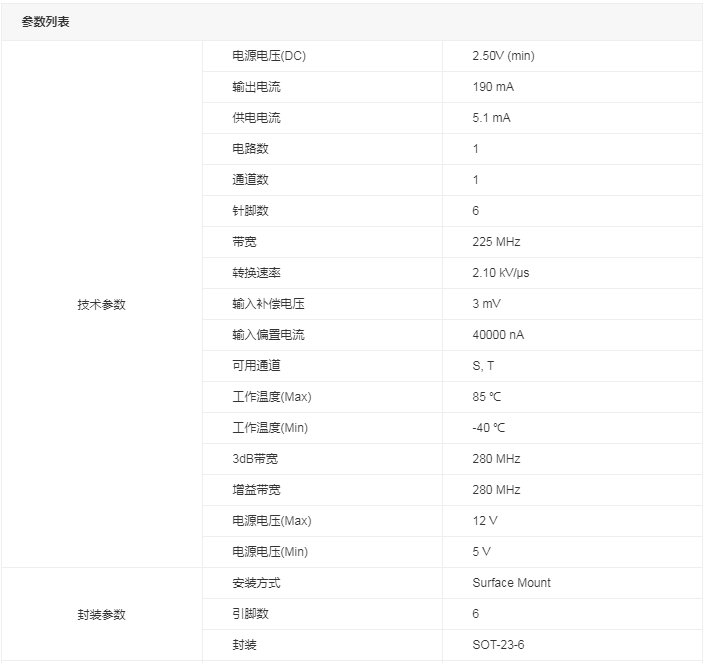Click the 输出电流 label

(256, 87)
